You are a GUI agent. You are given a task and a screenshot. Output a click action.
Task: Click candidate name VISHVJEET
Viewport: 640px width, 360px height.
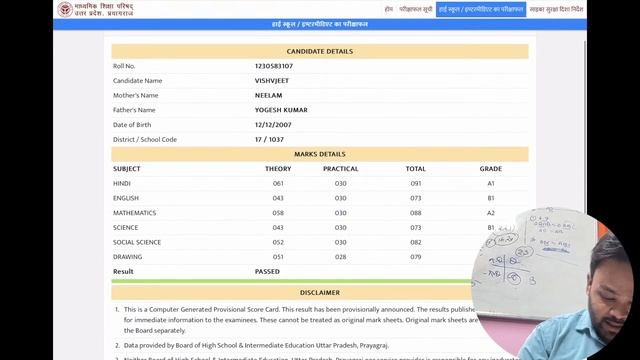coord(271,81)
